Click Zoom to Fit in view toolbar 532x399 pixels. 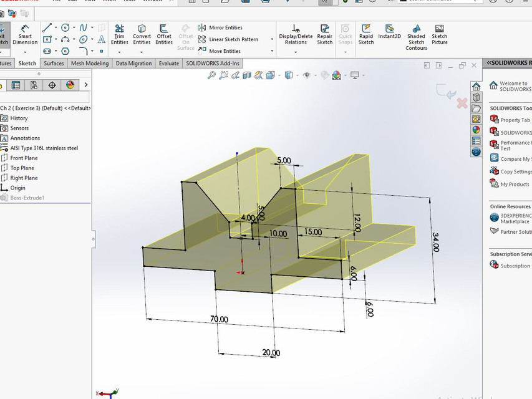tap(211, 75)
